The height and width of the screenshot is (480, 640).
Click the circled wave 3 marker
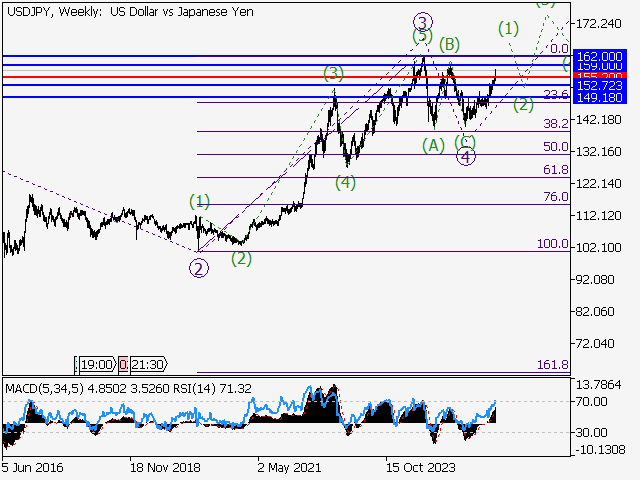click(x=422, y=21)
